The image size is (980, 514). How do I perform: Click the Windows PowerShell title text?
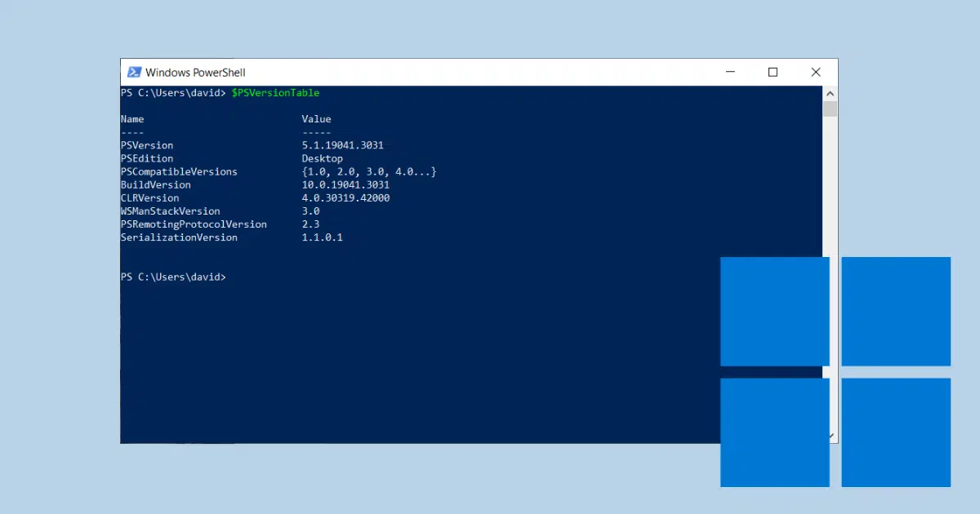point(195,73)
